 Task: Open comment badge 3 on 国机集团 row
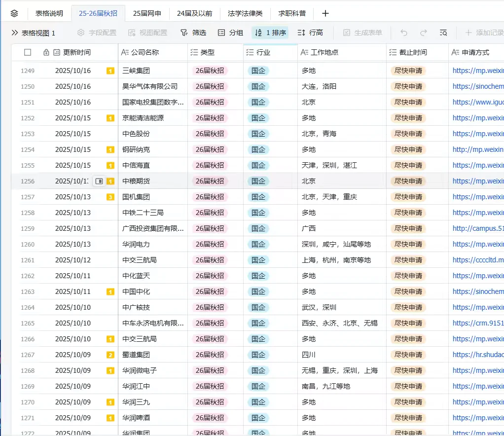coord(110,197)
